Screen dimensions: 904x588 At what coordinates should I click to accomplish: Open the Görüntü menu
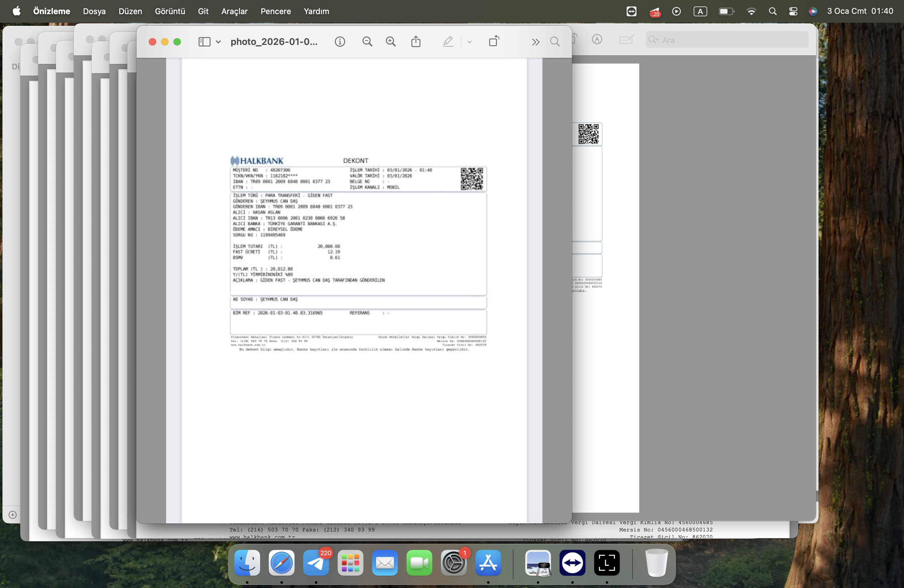point(170,11)
